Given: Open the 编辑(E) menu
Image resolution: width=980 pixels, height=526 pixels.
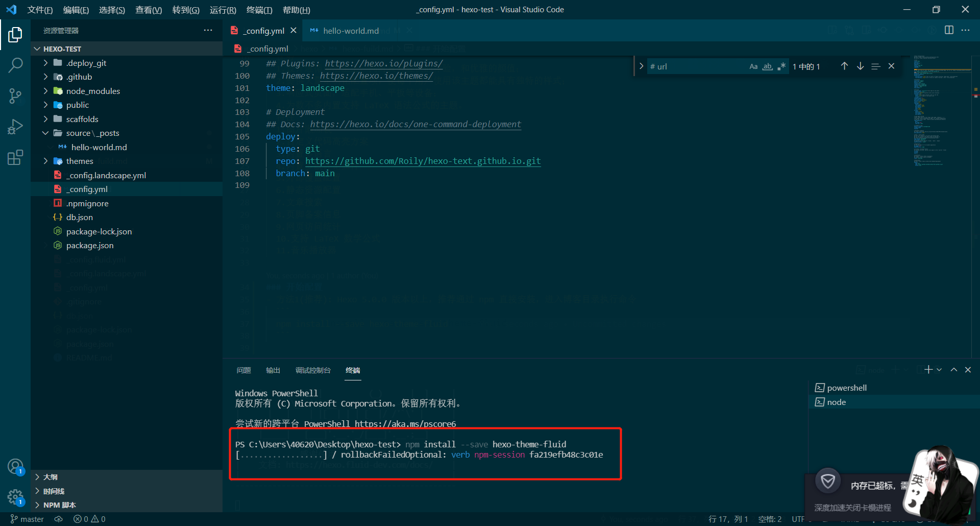Looking at the screenshot, I should [76, 10].
